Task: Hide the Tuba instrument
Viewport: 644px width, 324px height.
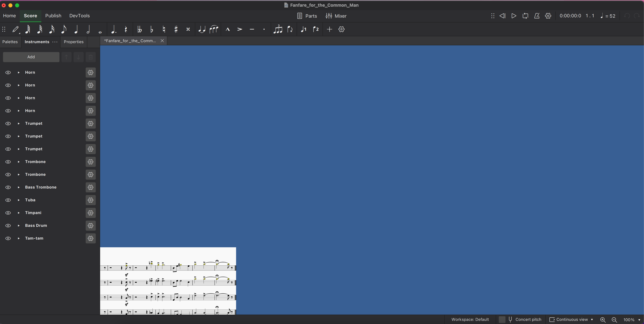Action: pyautogui.click(x=8, y=200)
